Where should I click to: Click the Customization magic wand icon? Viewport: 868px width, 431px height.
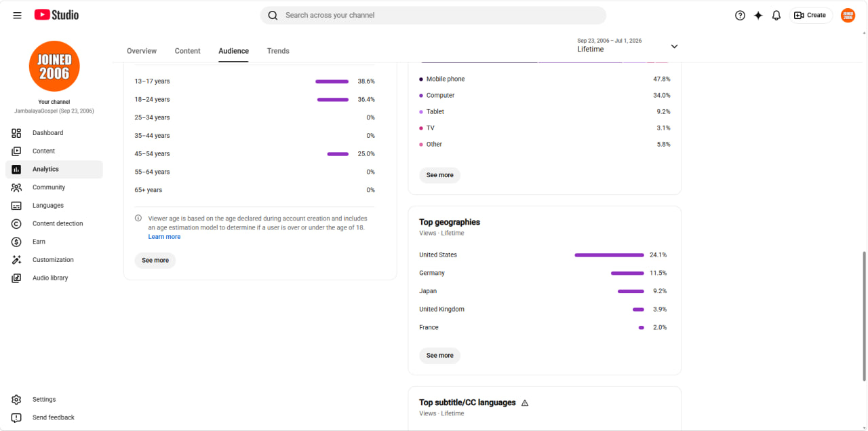click(x=16, y=260)
